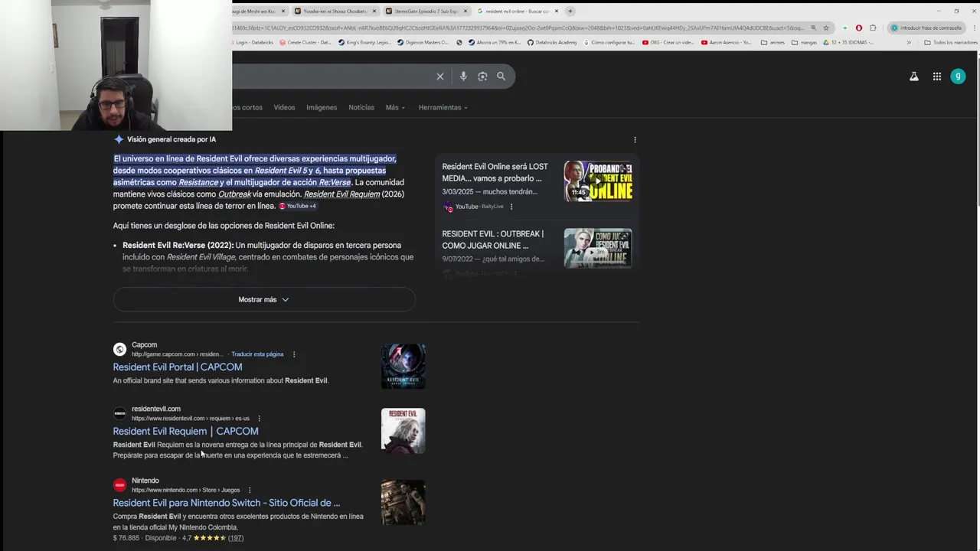Open more options for residentevil.com result
Viewport: 980px width, 551px height.
(x=259, y=419)
